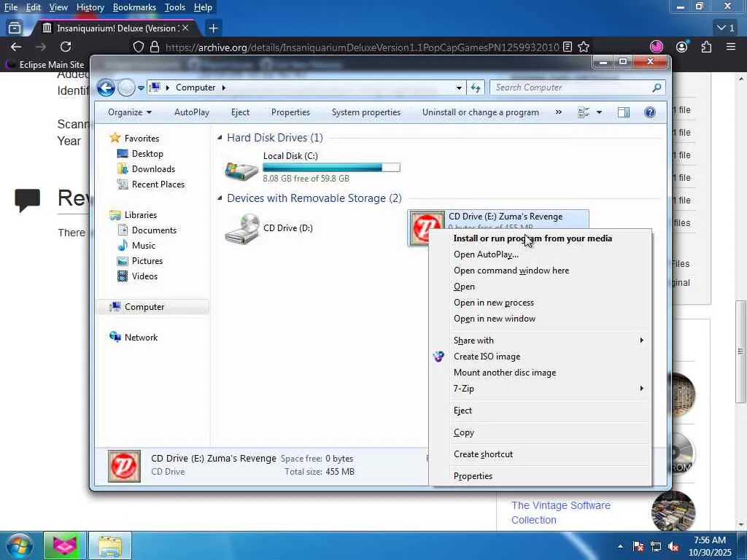The image size is (747, 560).
Task: Click the refresh button next to the address bar
Action: tap(476, 87)
